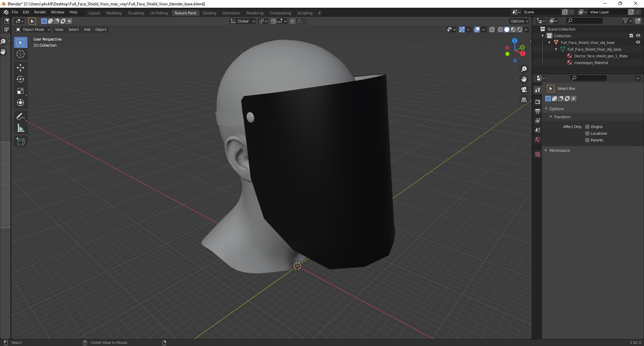The width and height of the screenshot is (644, 346).
Task: Open the Output properties tab icon
Action: (x=538, y=111)
